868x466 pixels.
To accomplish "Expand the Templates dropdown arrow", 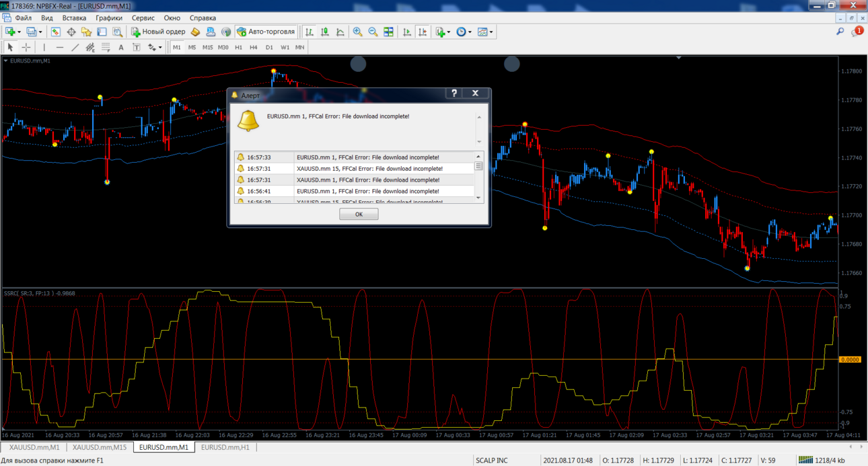I will click(x=491, y=32).
